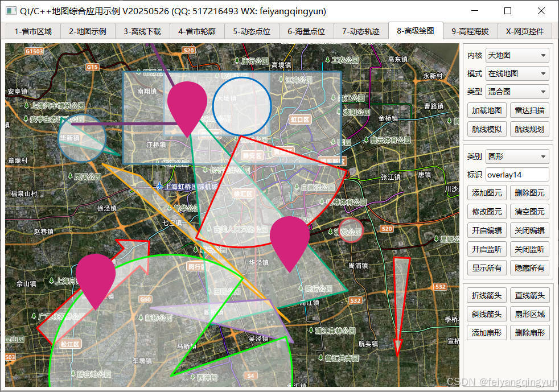The height and width of the screenshot is (392, 559).
Task: Click the 删除图元 button
Action: 529,193
